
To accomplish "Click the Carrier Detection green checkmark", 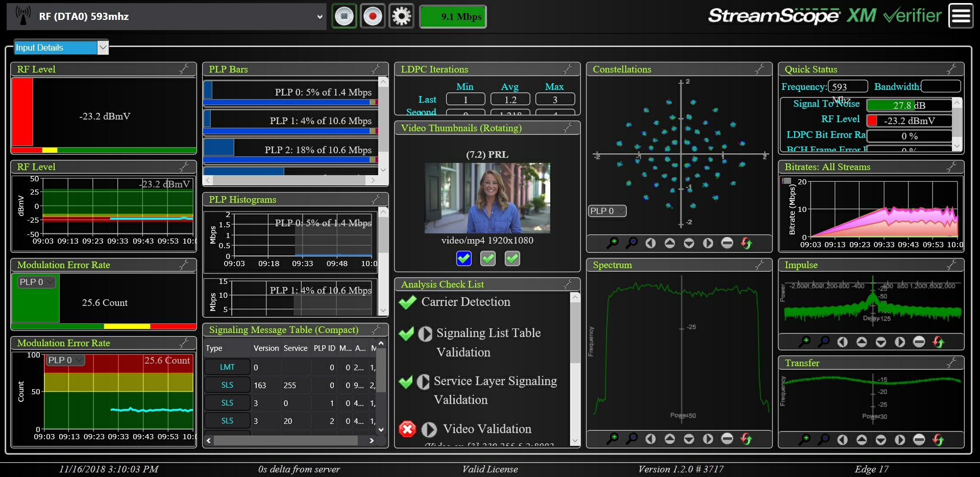I will (x=407, y=302).
